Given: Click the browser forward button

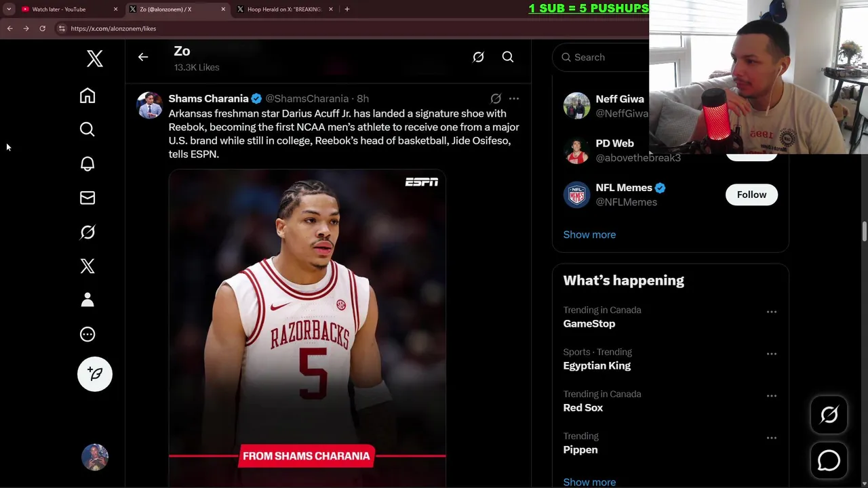Looking at the screenshot, I should tap(26, 28).
